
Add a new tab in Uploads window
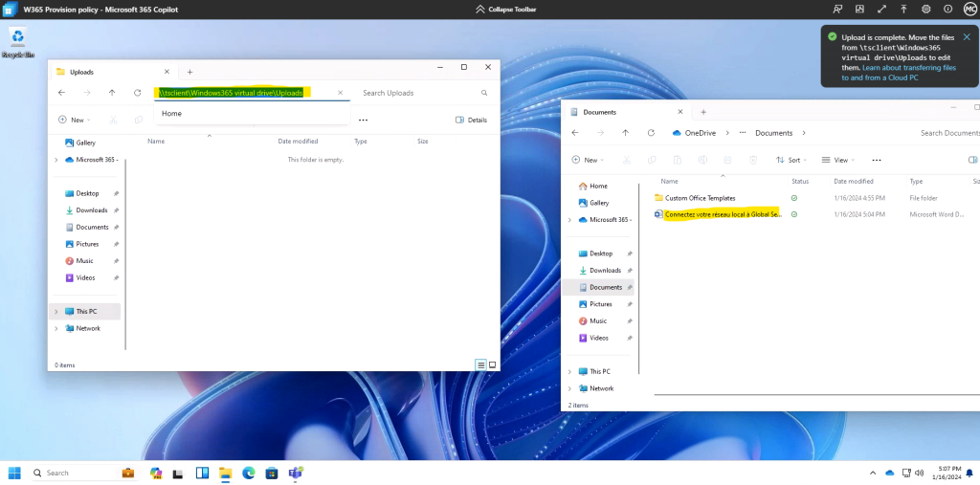(x=190, y=72)
